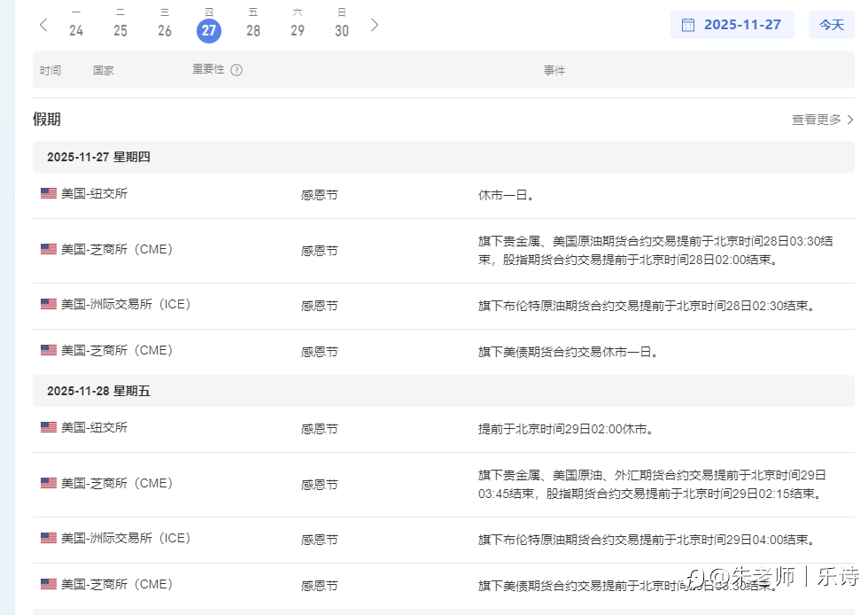Click calendar icon in date picker
Viewport: 868px width, 615px height.
pyautogui.click(x=688, y=25)
